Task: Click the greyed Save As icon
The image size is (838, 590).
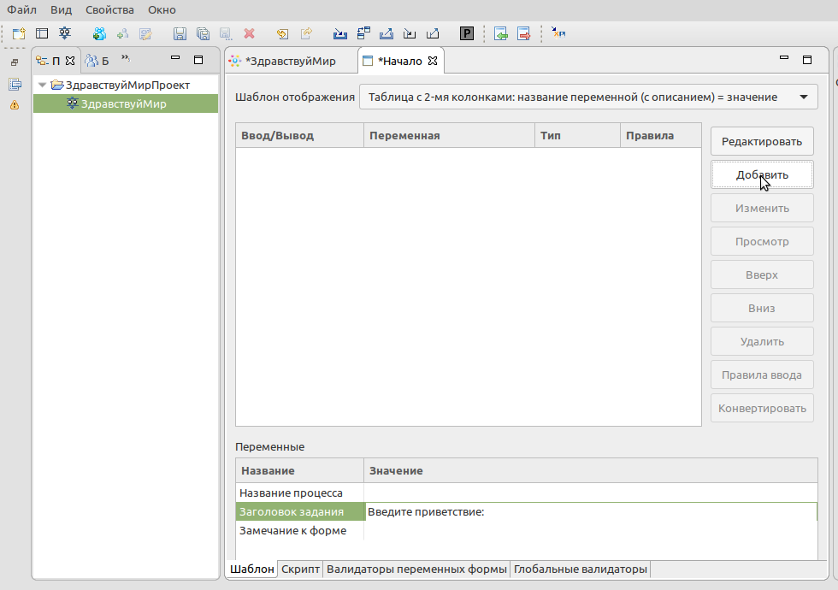Action: click(226, 34)
